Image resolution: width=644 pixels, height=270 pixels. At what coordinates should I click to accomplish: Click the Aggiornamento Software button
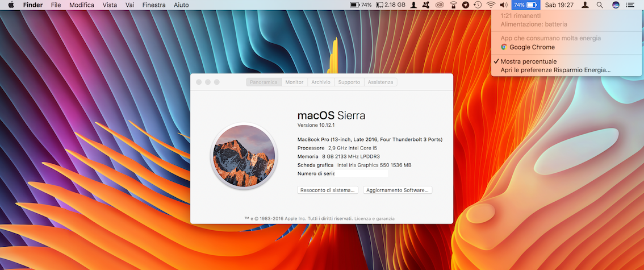(x=398, y=190)
